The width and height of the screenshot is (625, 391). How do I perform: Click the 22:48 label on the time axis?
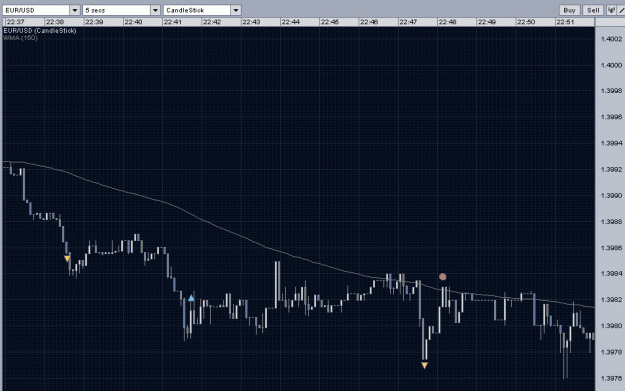[x=447, y=22]
